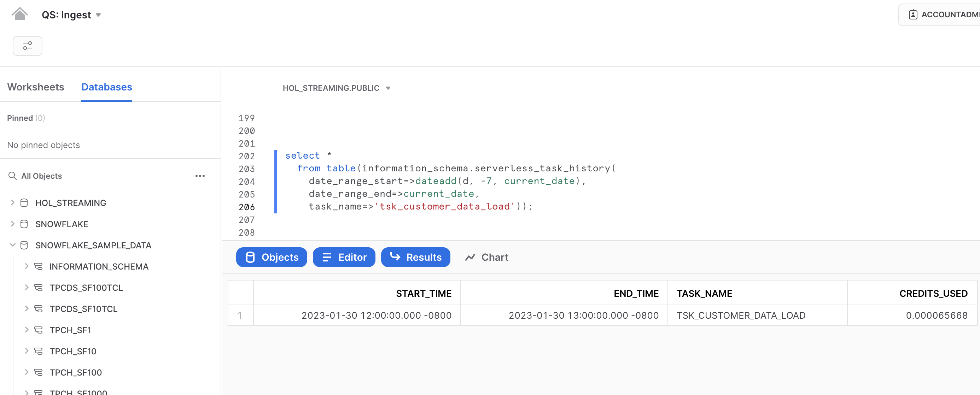Image resolution: width=980 pixels, height=395 pixels.
Task: Select the TSK_CUSTOMER_DATA_LOAD result row
Action: [741, 315]
